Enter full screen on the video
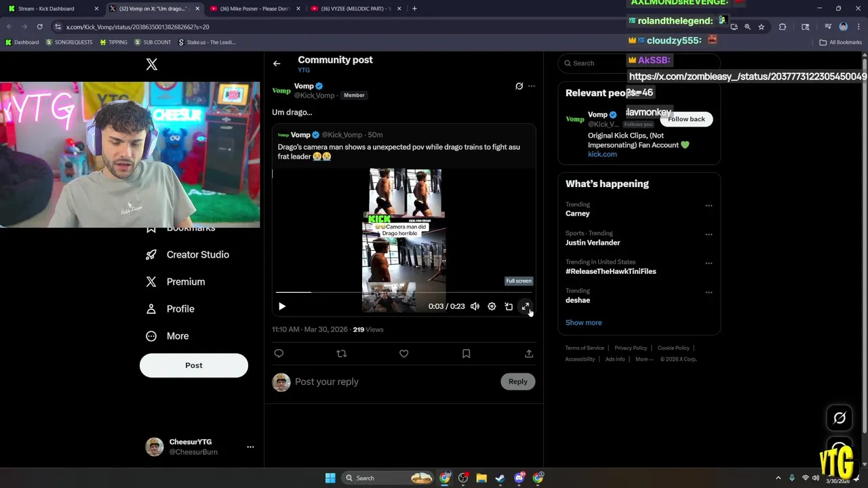Image resolution: width=868 pixels, height=488 pixels. [526, 306]
